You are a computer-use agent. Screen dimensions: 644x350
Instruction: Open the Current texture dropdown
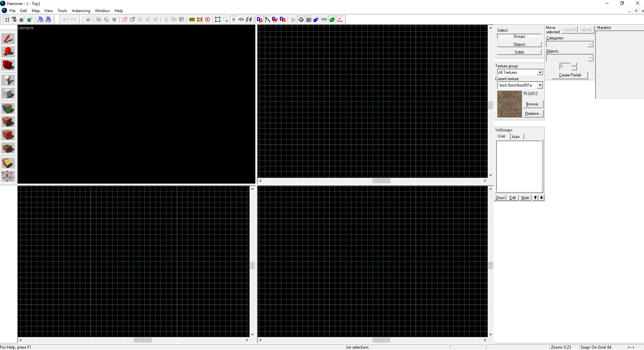tap(540, 85)
